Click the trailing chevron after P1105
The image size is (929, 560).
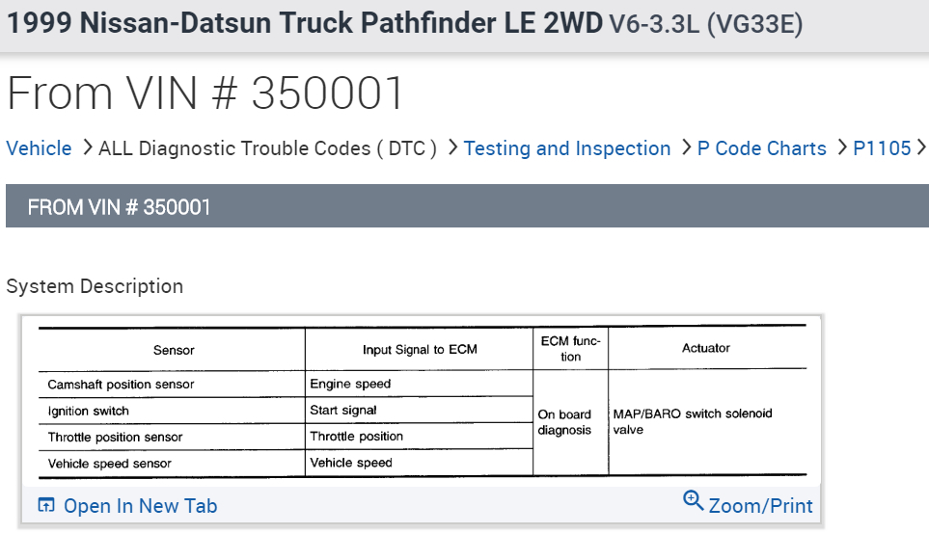pos(921,147)
